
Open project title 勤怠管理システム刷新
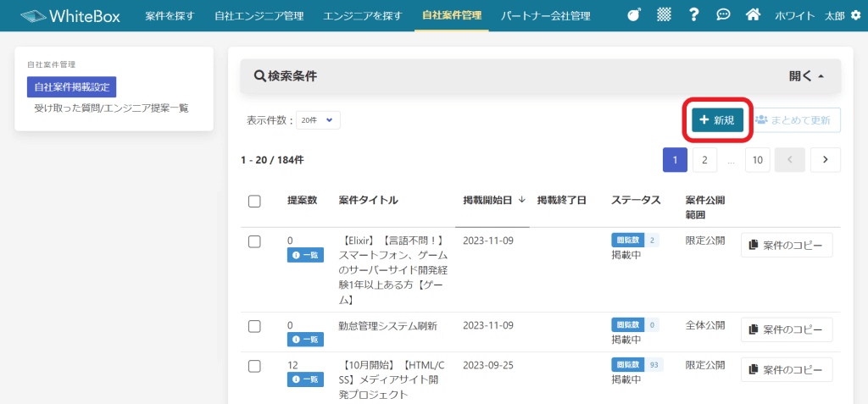(388, 326)
